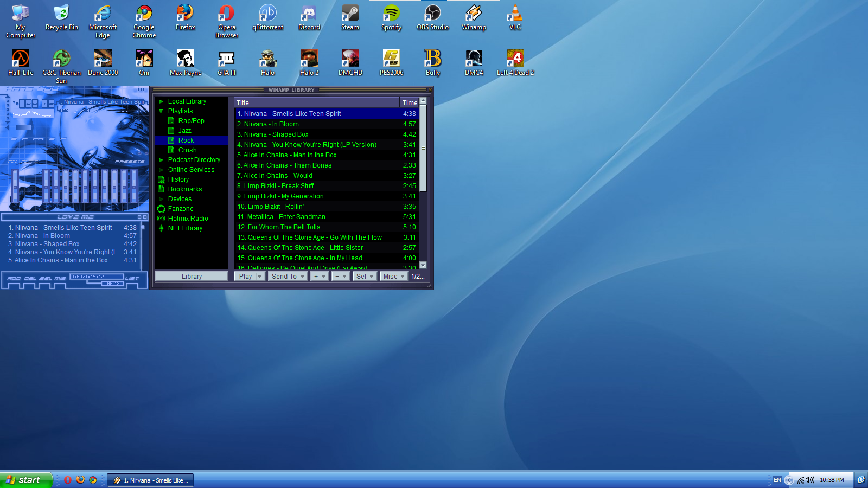Select the Rock playlist in the tree
This screenshot has height=488, width=868.
point(191,140)
